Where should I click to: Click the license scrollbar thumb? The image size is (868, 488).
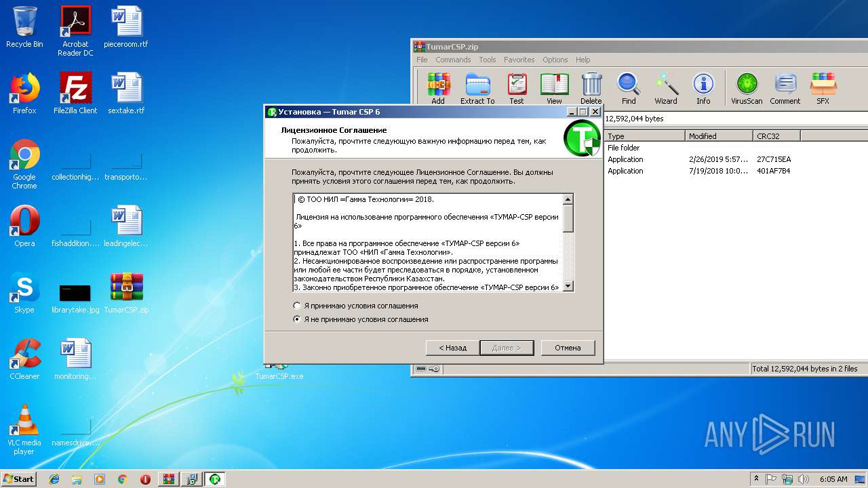pos(568,218)
